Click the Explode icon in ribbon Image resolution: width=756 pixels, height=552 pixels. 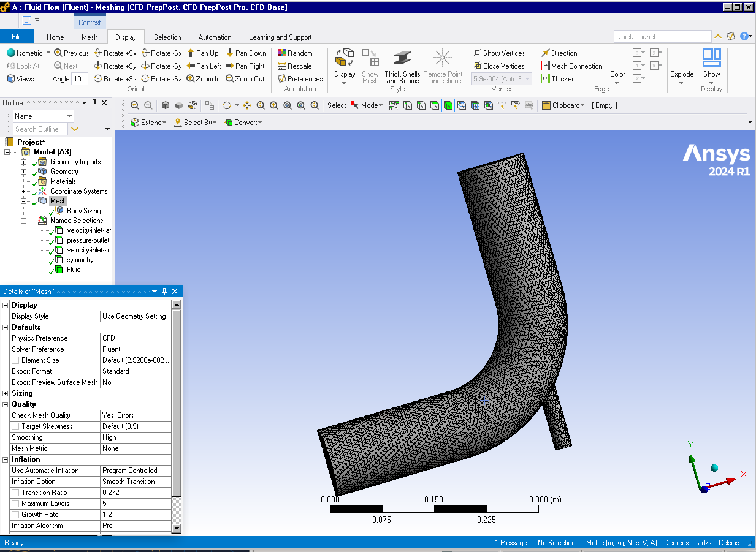tap(681, 74)
